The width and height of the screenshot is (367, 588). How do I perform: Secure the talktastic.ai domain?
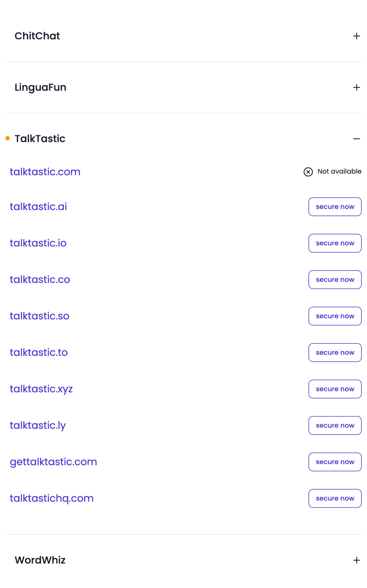coord(335,207)
